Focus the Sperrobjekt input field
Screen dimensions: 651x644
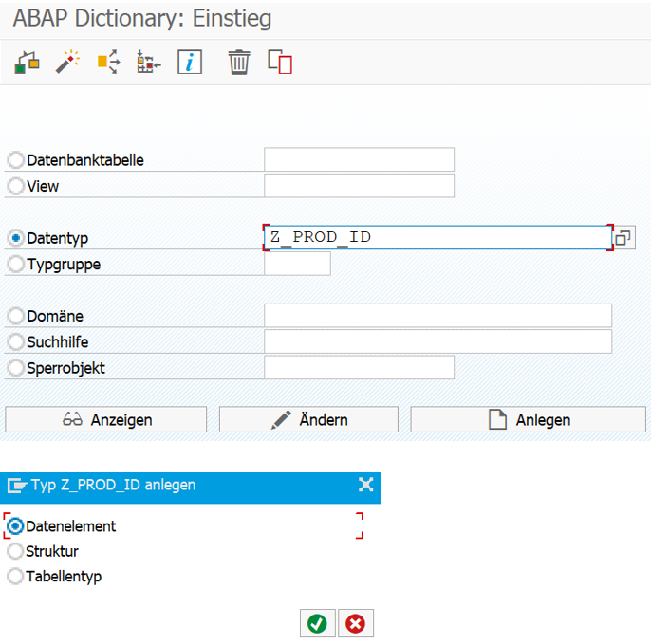(359, 367)
